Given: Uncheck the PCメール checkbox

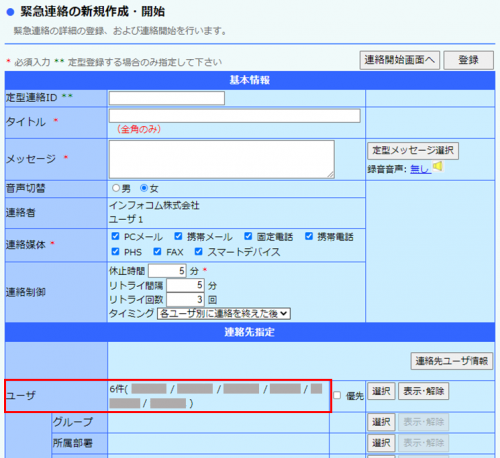Looking at the screenshot, I should click(x=115, y=236).
